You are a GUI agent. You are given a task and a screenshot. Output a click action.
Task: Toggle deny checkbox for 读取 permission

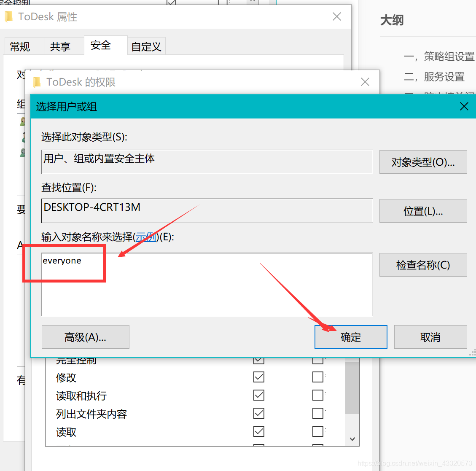[318, 431]
